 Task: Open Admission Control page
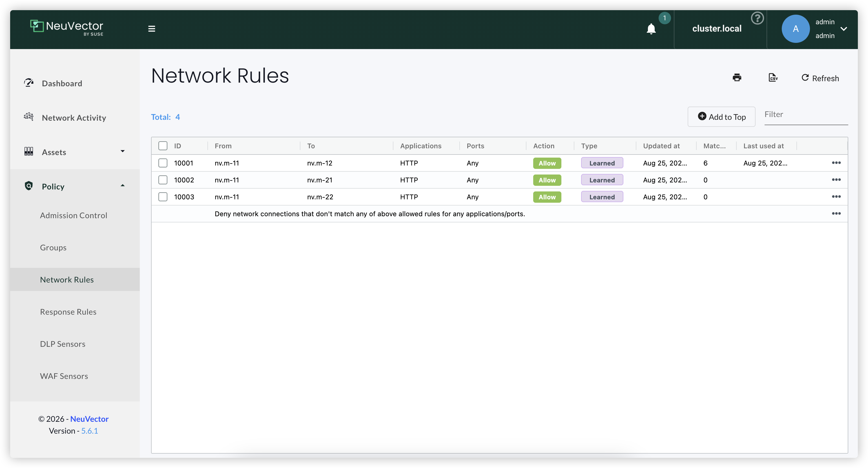[74, 215]
